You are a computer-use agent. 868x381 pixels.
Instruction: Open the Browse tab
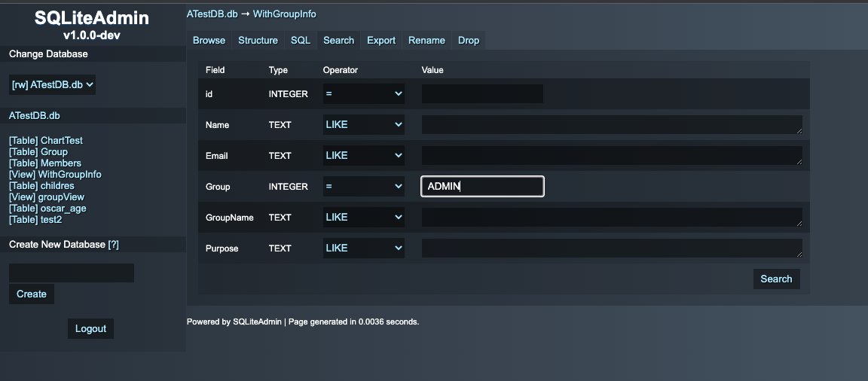pos(209,41)
